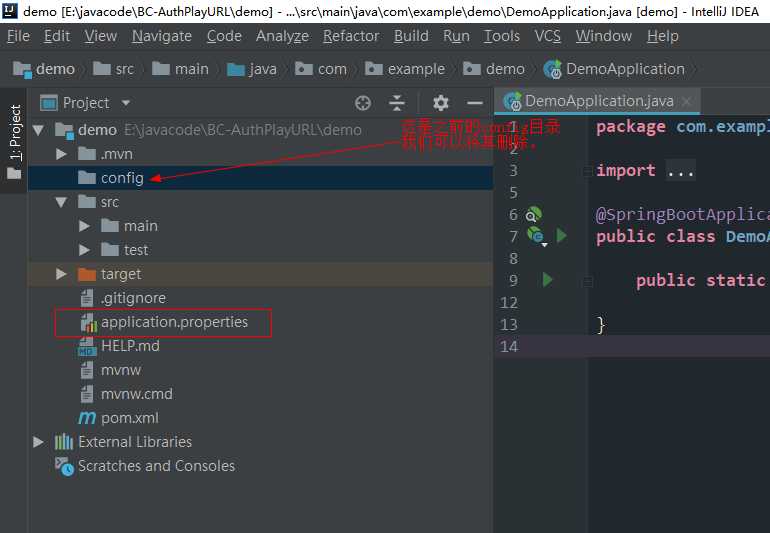Open the Project view dropdown arrow
This screenshot has height=533, width=770.
tap(126, 103)
